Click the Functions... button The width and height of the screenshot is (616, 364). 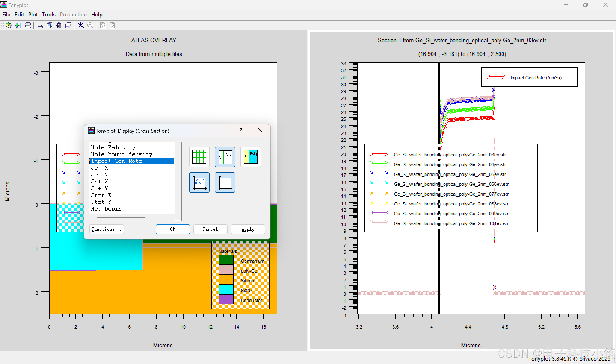point(106,229)
